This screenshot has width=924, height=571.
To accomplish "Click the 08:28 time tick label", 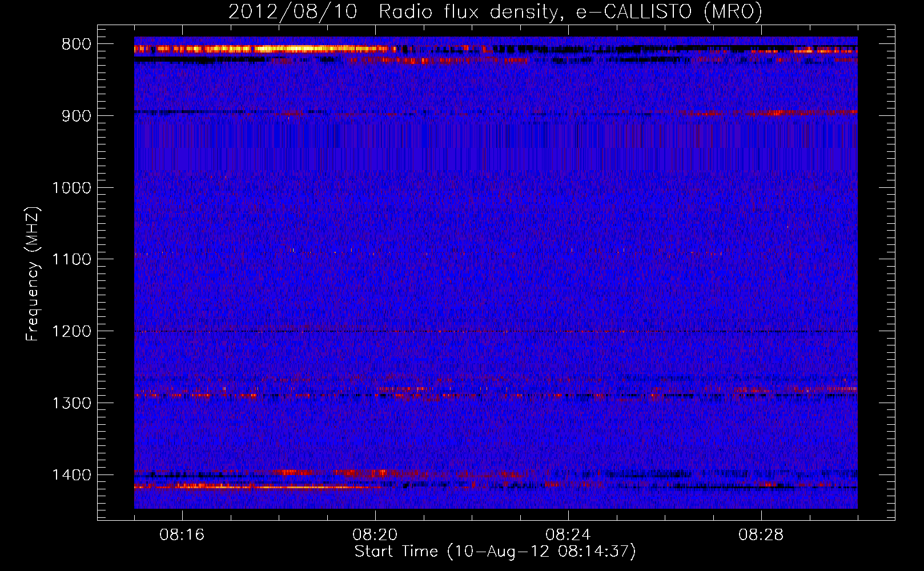I will coord(761,535).
